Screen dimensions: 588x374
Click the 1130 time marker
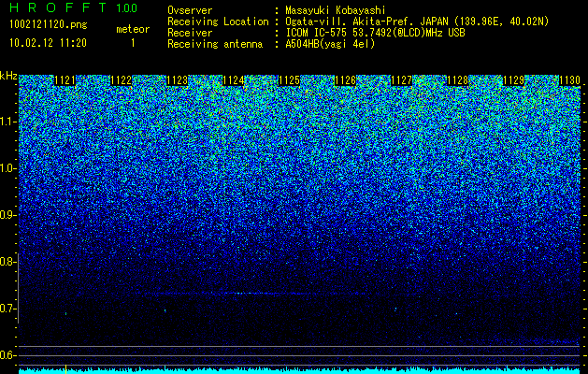tap(569, 80)
